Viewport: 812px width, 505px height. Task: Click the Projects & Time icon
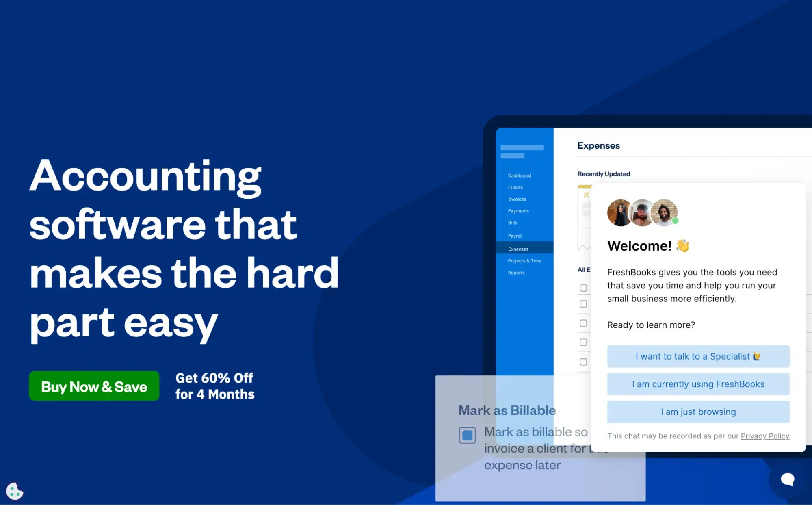pos(524,261)
